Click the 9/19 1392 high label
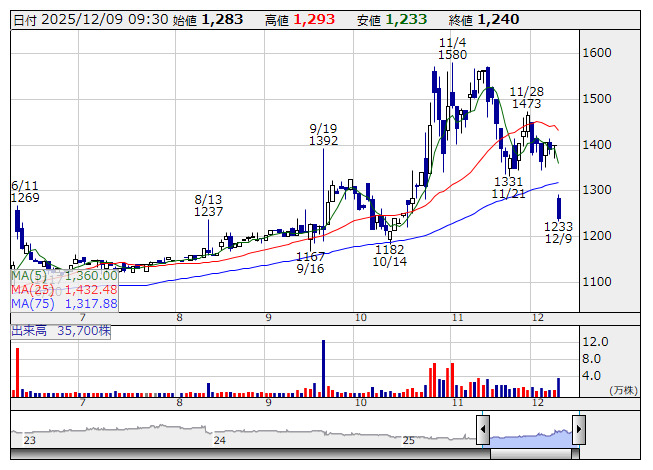Image resolution: width=653 pixels, height=470 pixels. (323, 134)
